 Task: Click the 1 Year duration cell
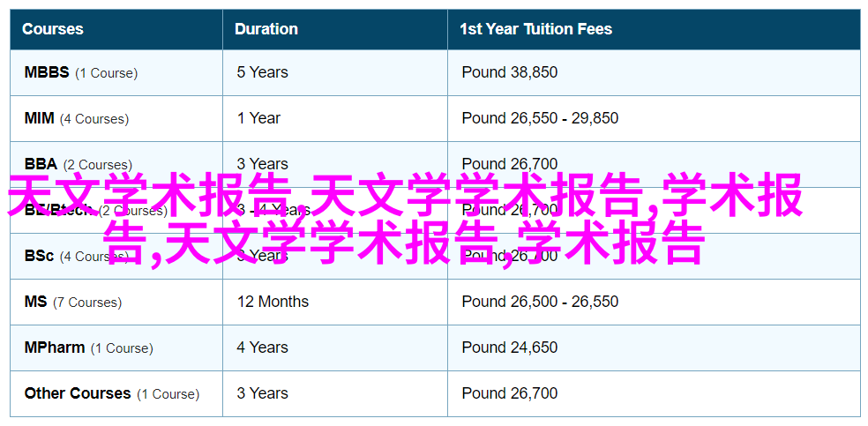click(x=335, y=118)
